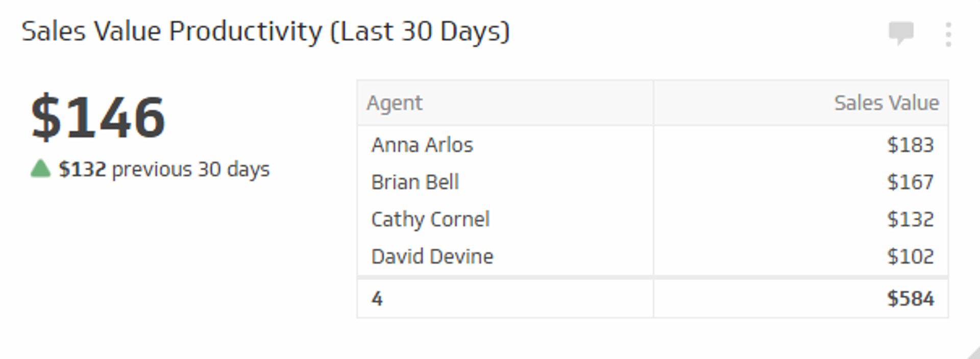Viewport: 980px width, 359px height.
Task: Select the Anna Arlos row
Action: 422,145
